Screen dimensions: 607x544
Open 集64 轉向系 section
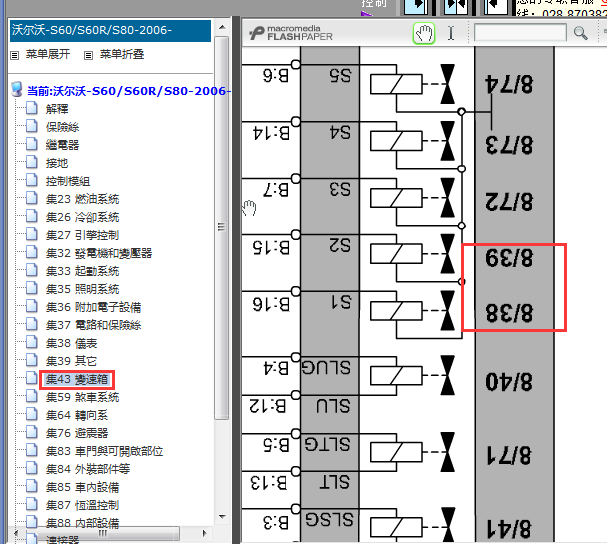[x=77, y=415]
